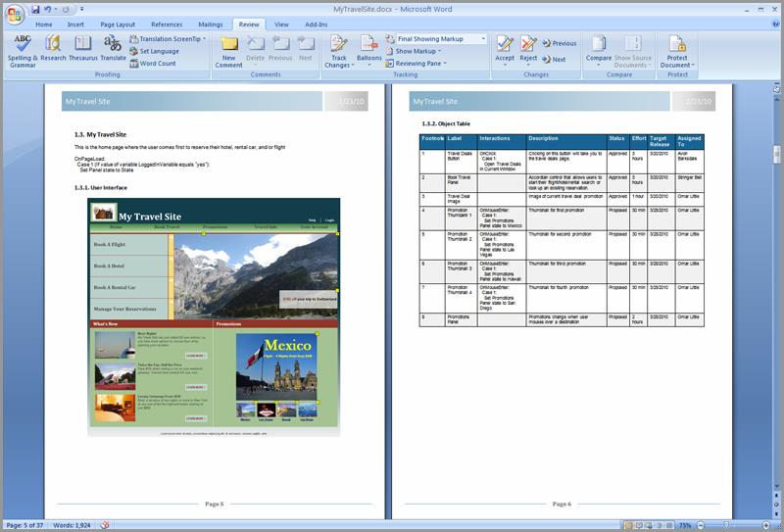The height and width of the screenshot is (532, 784).
Task: Open Word Help icon
Action: coord(774,24)
